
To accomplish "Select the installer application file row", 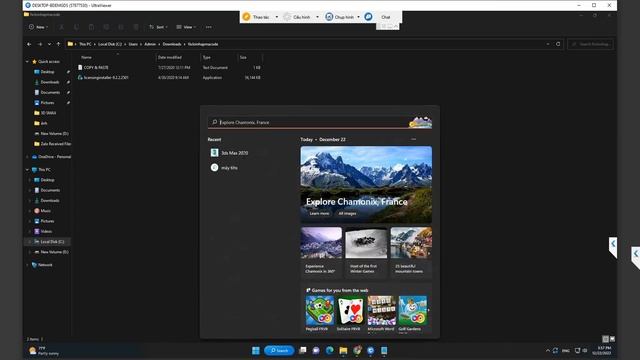I will [x=169, y=78].
